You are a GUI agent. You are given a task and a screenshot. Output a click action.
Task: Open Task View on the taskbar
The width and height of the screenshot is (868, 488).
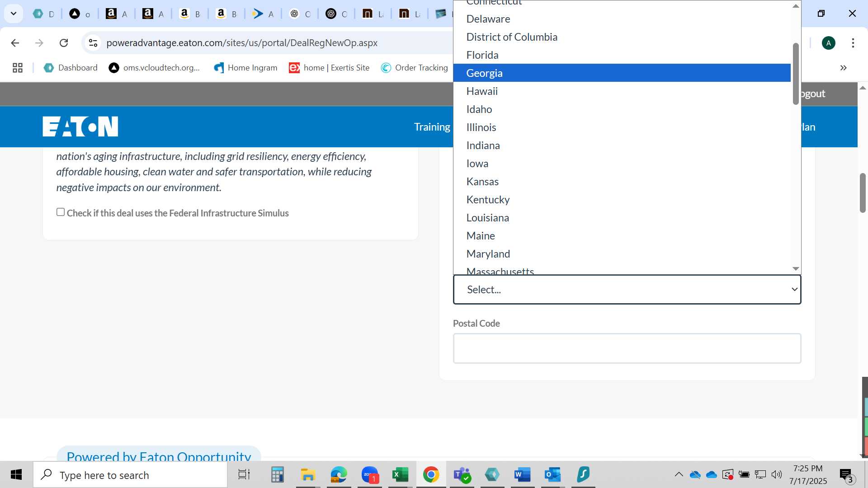[244, 475]
